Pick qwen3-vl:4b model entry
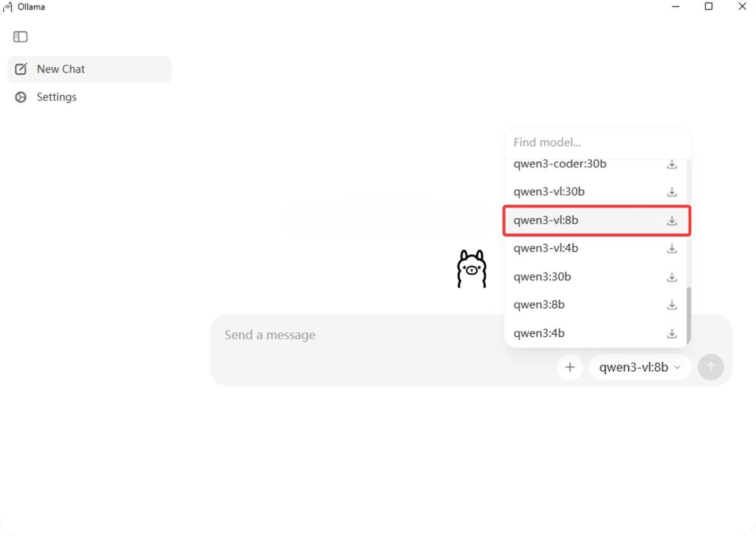756x536 pixels. coord(596,248)
